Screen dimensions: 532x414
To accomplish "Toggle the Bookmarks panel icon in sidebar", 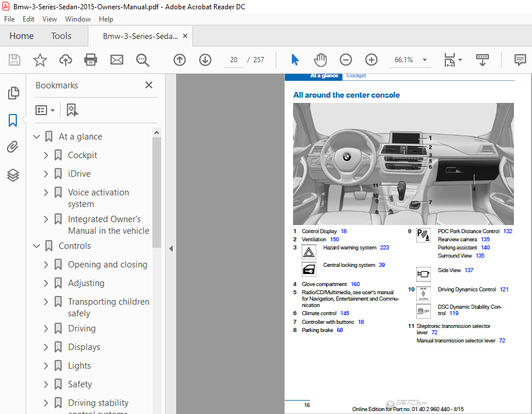I will [x=13, y=120].
